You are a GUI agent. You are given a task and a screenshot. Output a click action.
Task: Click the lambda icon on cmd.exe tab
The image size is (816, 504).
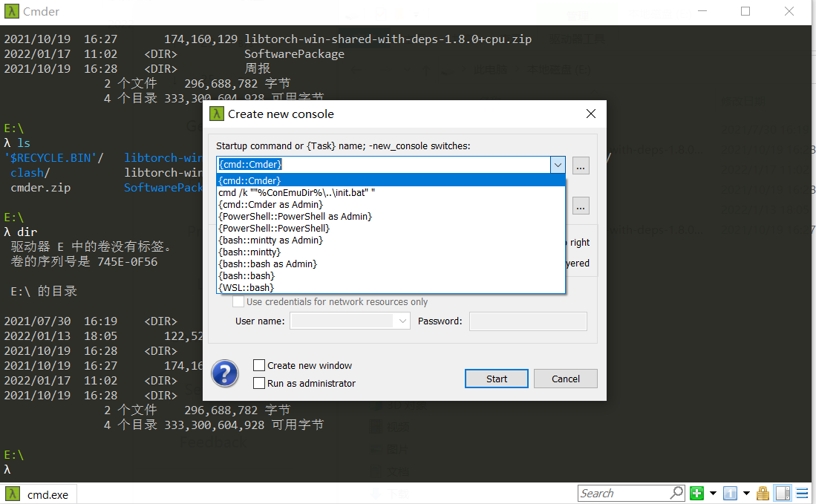point(13,494)
